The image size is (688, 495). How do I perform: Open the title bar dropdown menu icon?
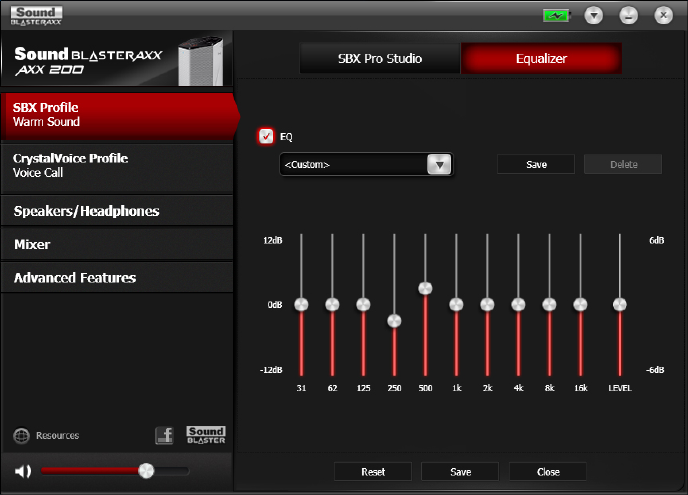click(x=594, y=16)
